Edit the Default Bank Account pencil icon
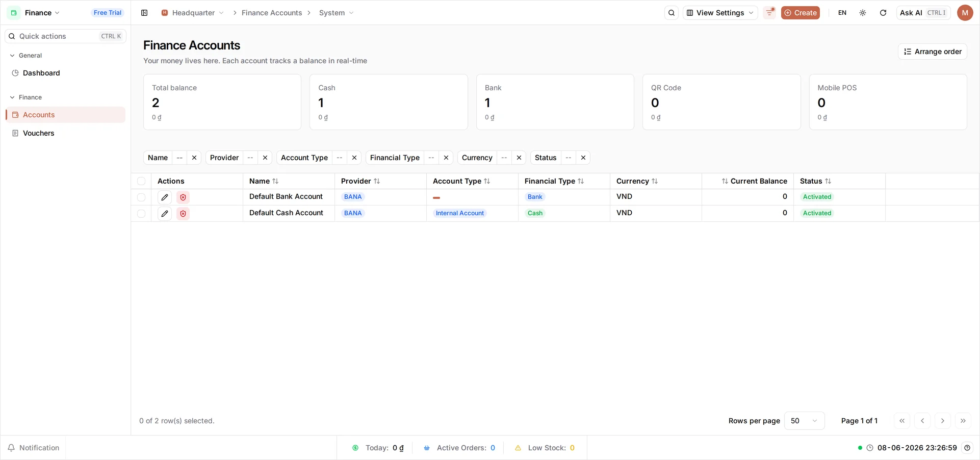 click(165, 197)
